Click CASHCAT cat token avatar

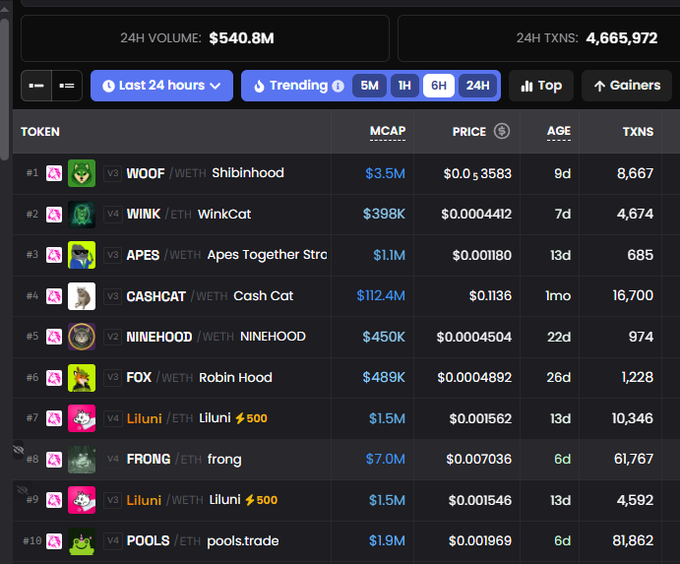(82, 296)
